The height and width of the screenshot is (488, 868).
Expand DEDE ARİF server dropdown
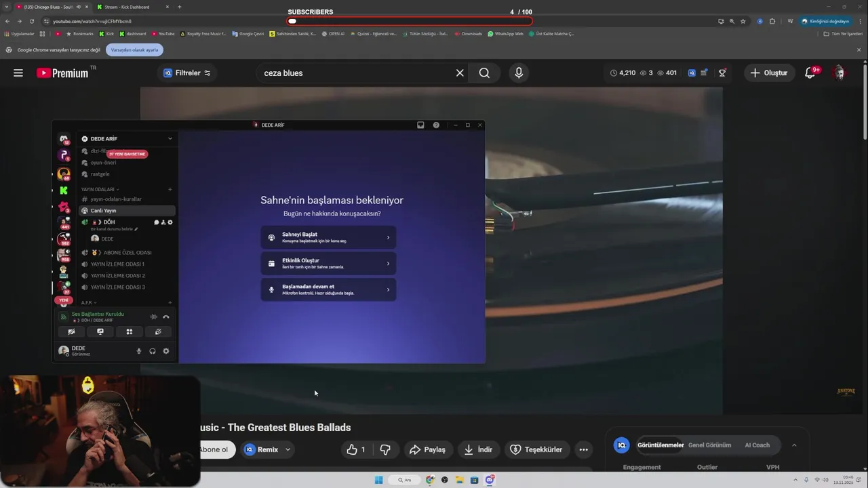pyautogui.click(x=170, y=139)
